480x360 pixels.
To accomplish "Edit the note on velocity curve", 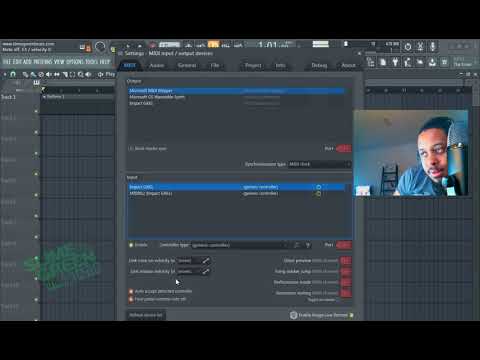I will (x=206, y=261).
